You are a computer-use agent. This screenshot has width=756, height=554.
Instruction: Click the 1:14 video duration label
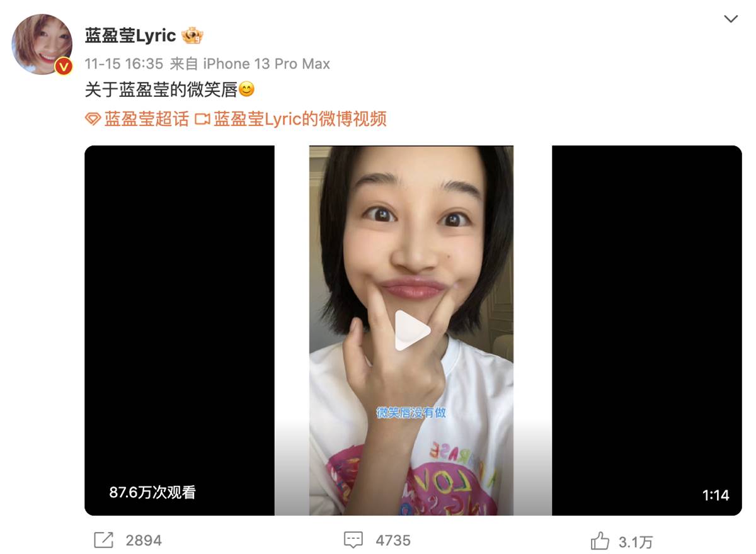pyautogui.click(x=716, y=495)
